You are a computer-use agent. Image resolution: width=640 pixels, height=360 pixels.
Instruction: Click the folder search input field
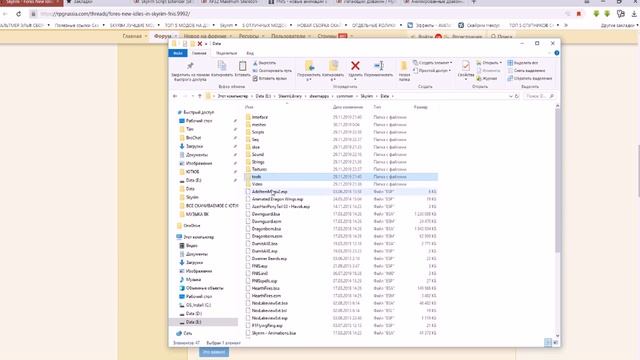pyautogui.click(x=541, y=96)
